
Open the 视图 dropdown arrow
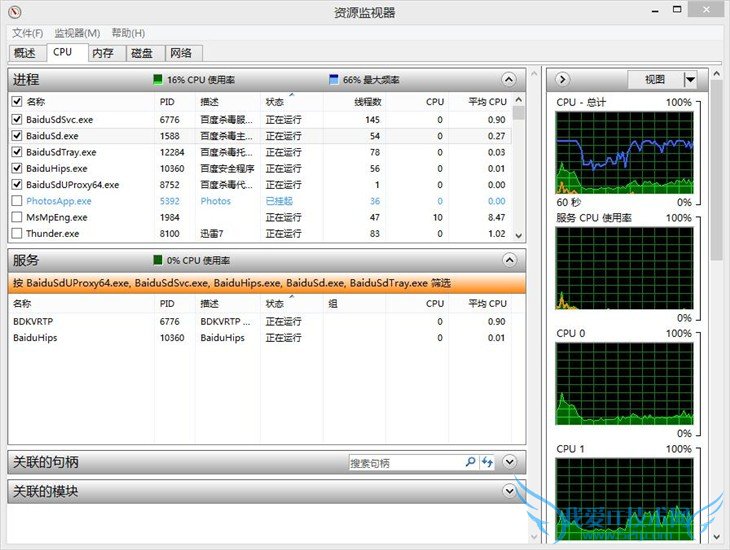tap(690, 80)
